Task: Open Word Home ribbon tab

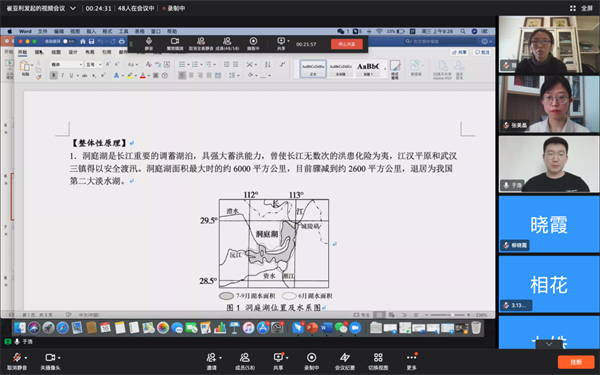Action: click(x=23, y=52)
